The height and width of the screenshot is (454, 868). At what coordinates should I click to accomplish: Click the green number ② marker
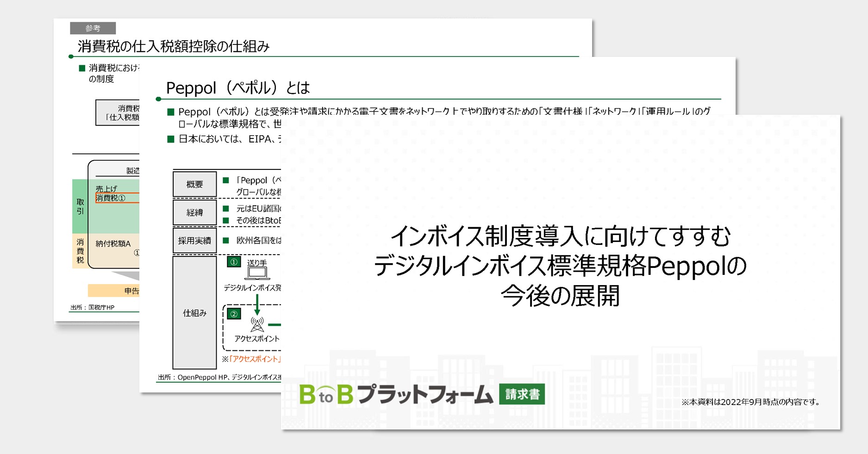click(234, 314)
